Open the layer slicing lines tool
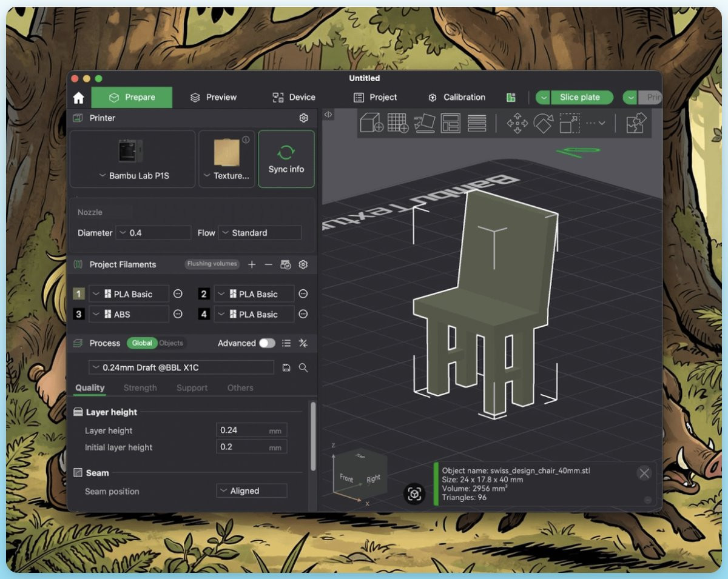This screenshot has height=579, width=728. pos(477,123)
